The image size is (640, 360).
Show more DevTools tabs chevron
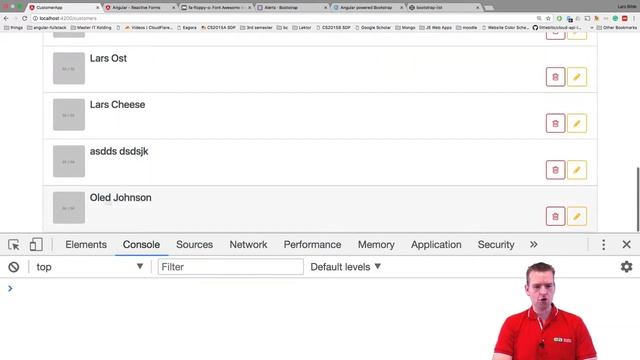pos(533,244)
